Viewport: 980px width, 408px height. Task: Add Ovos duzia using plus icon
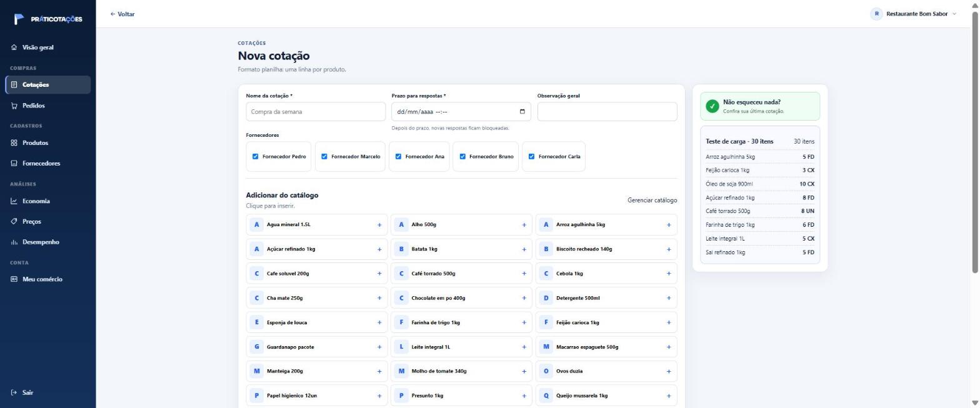click(669, 371)
